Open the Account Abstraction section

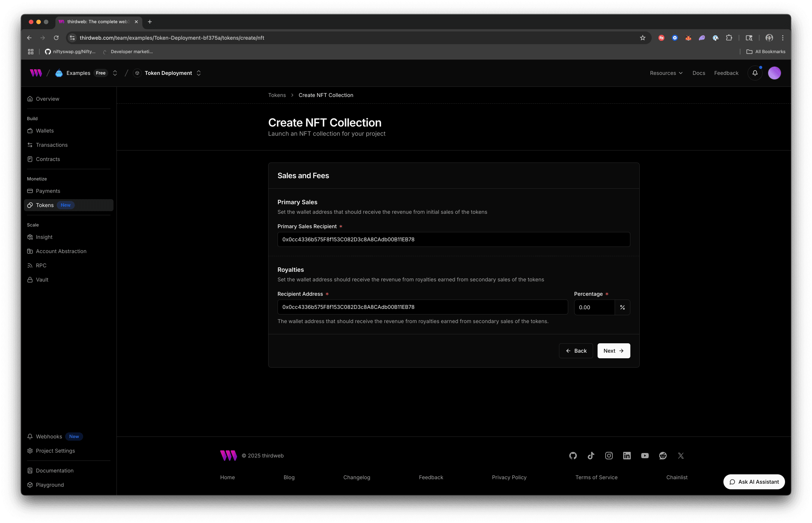click(61, 251)
